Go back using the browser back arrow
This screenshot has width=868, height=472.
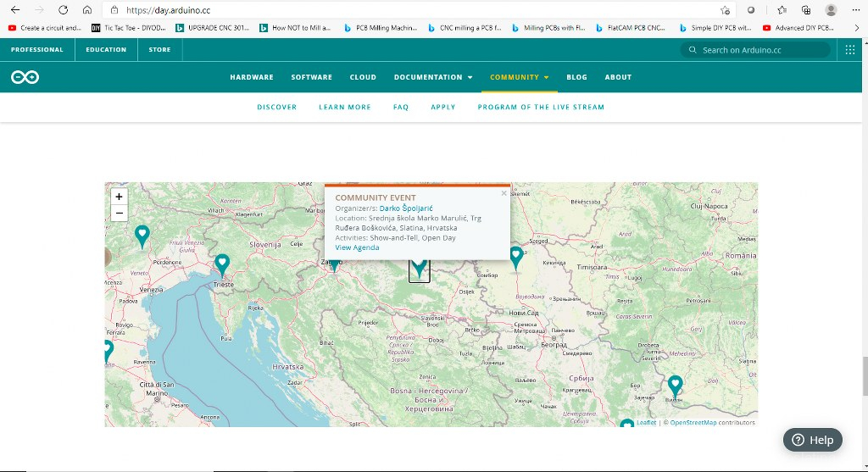[x=15, y=10]
